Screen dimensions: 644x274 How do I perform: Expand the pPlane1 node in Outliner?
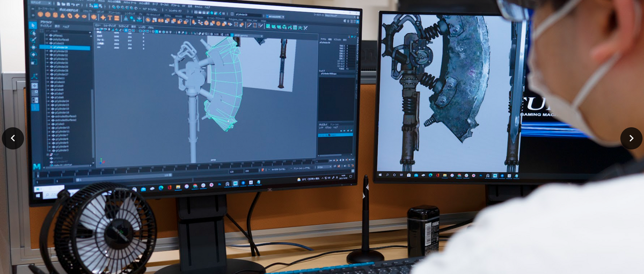47,35
